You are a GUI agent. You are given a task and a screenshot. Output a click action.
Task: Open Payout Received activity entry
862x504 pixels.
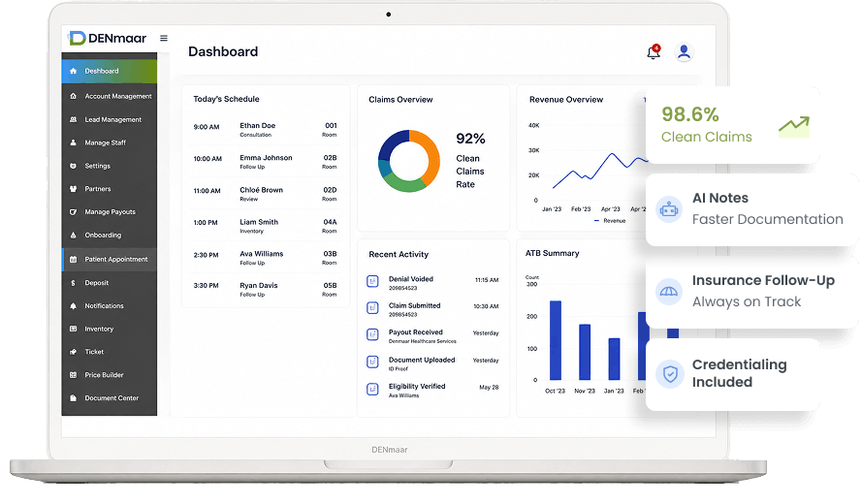[x=432, y=336]
